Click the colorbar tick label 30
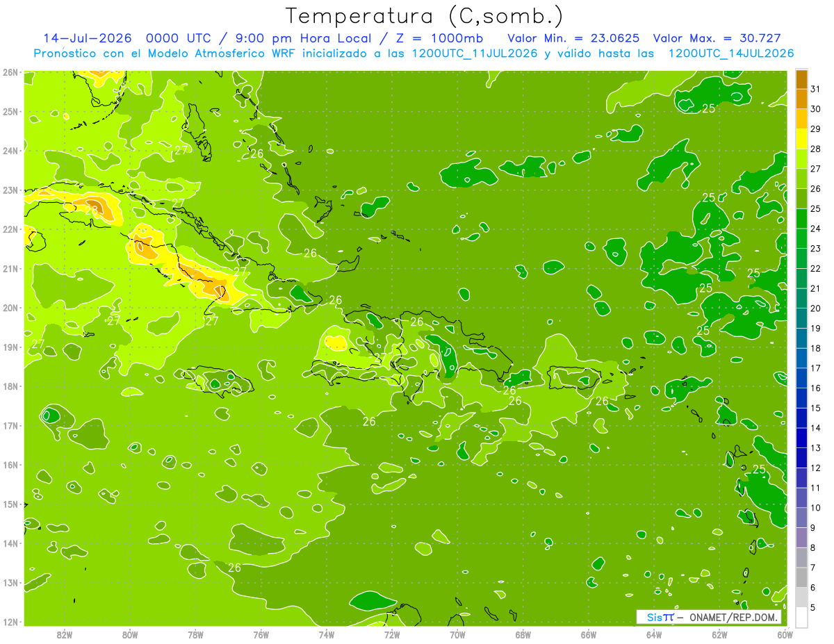The width and height of the screenshot is (834, 644). click(816, 109)
